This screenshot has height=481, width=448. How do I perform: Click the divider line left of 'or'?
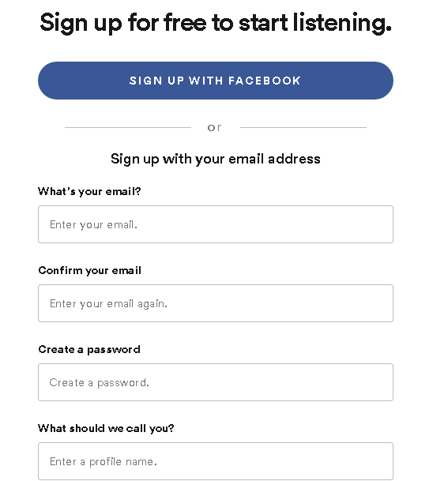tap(128, 127)
